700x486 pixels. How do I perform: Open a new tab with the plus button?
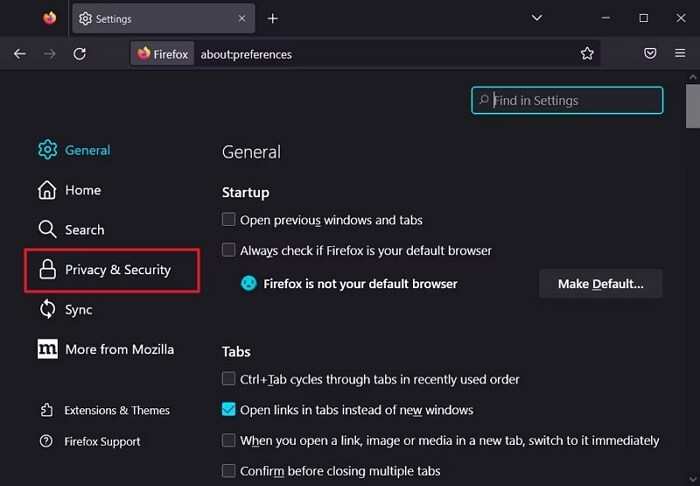(273, 18)
